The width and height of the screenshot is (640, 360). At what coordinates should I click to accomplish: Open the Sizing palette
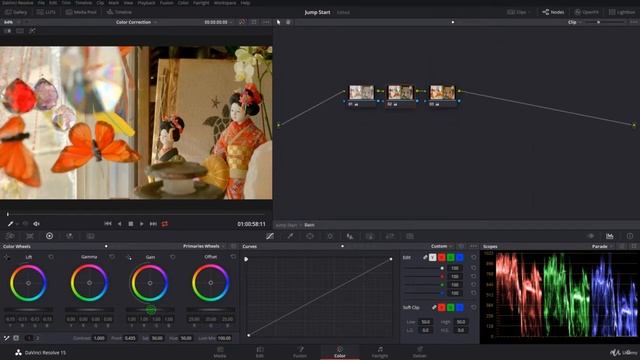point(390,236)
